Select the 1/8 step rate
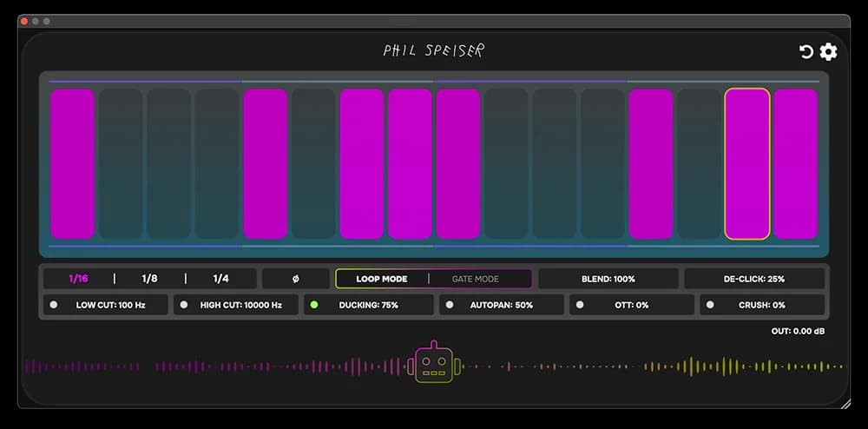The width and height of the screenshot is (868, 429). click(149, 279)
